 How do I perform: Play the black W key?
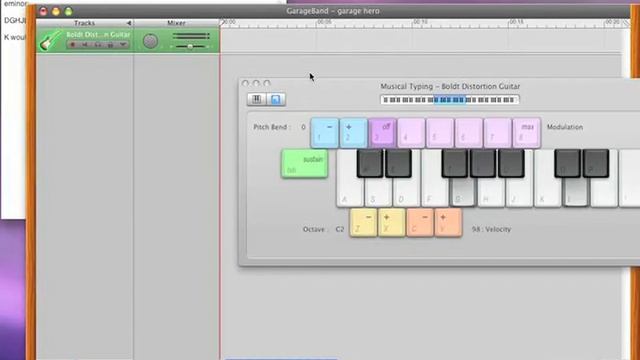click(x=370, y=163)
